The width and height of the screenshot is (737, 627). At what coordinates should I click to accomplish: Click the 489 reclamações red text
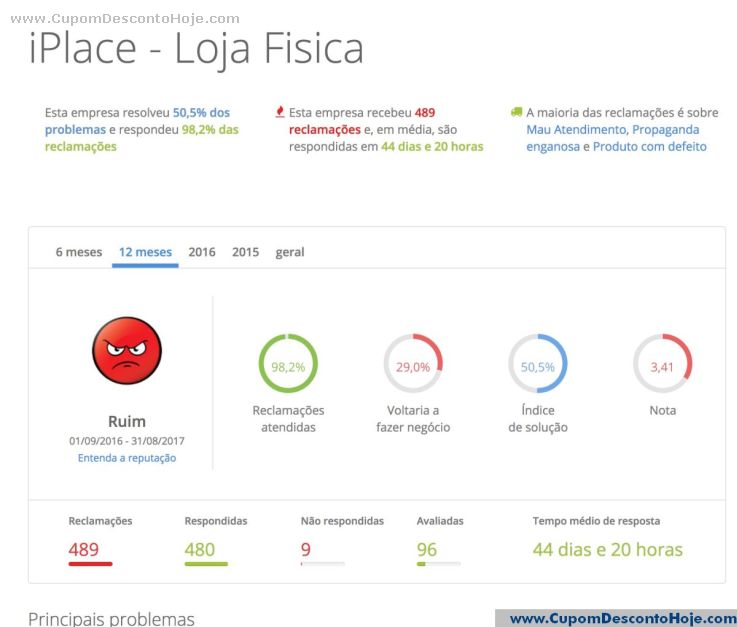(362, 121)
